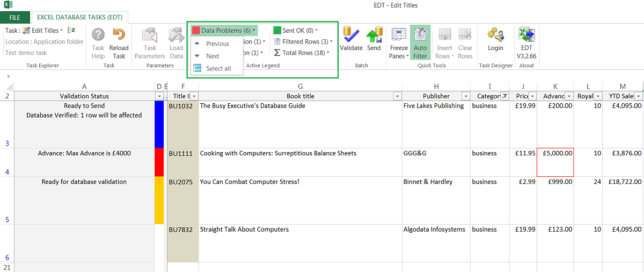Click the Task Parameters icon
Image resolution: width=644 pixels, height=272 pixels.
[150, 35]
